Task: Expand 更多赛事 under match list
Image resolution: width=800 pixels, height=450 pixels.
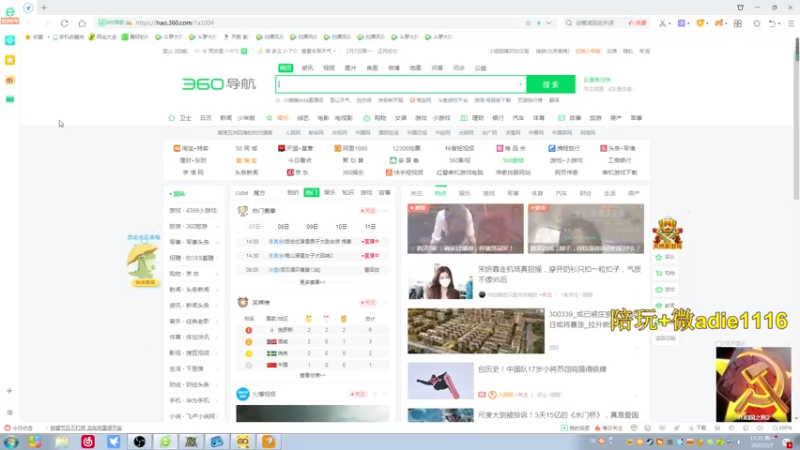Action: pyautogui.click(x=312, y=282)
